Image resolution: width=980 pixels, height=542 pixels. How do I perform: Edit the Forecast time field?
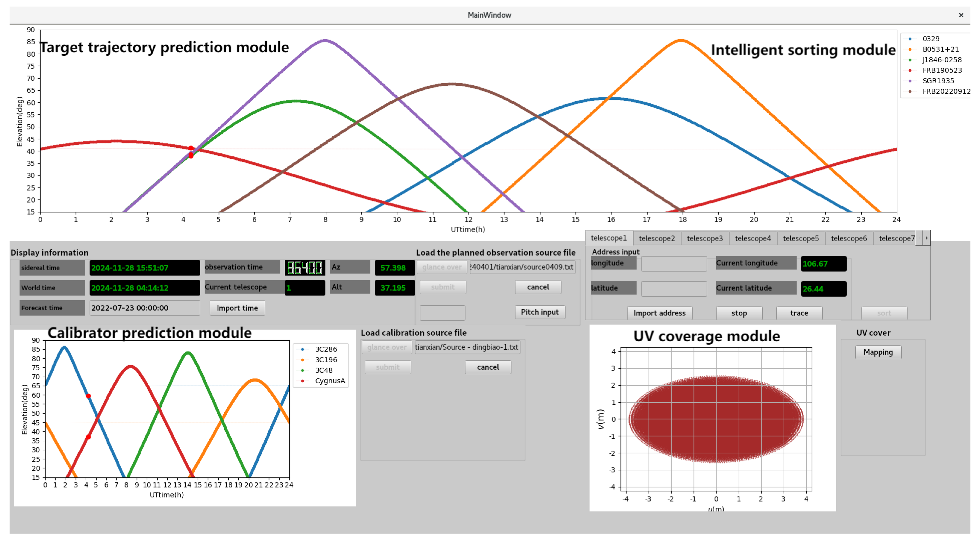tap(144, 308)
